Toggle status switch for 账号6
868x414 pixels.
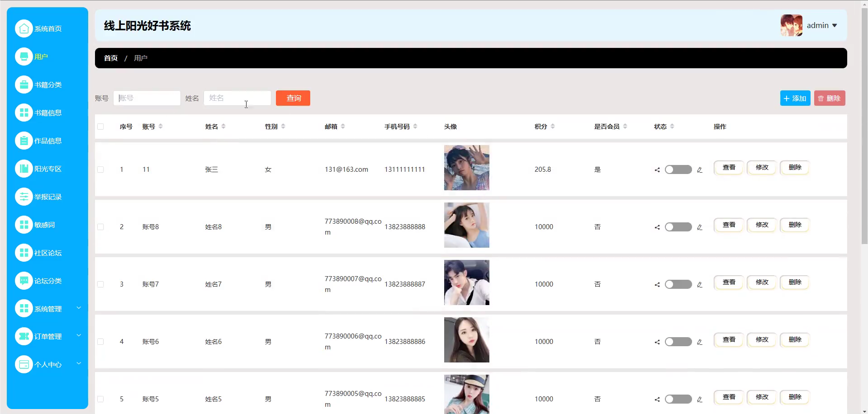pos(678,342)
